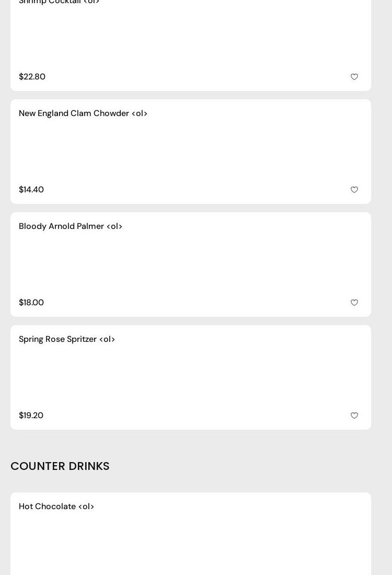Click the $22.80 price label
The width and height of the screenshot is (392, 575).
coord(32,77)
